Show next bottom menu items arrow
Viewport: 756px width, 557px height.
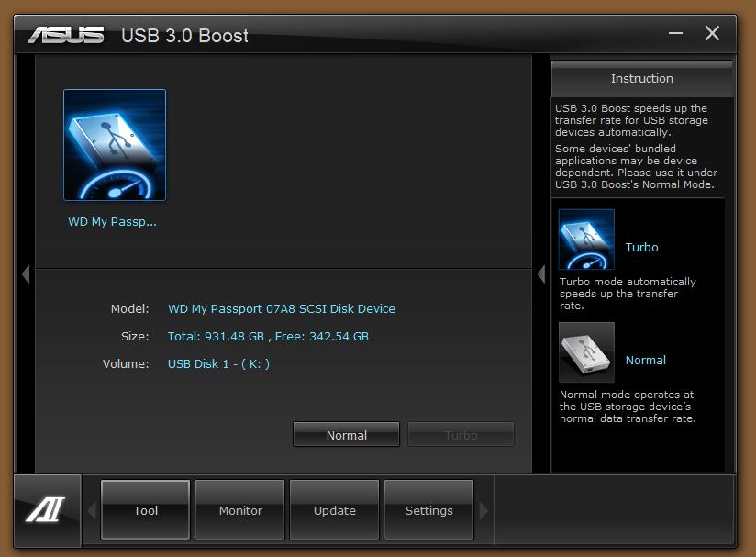(484, 510)
